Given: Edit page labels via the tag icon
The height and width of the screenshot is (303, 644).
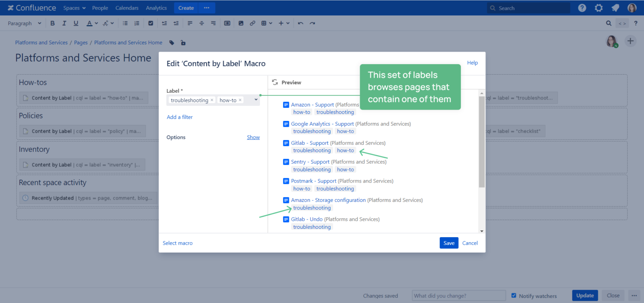Looking at the screenshot, I should (171, 42).
